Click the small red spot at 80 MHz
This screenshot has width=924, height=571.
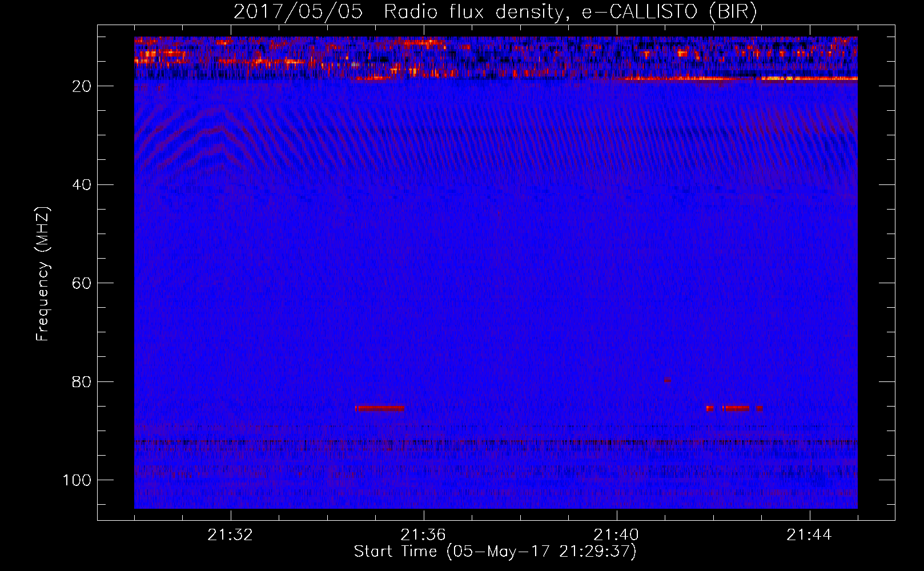[x=667, y=380]
